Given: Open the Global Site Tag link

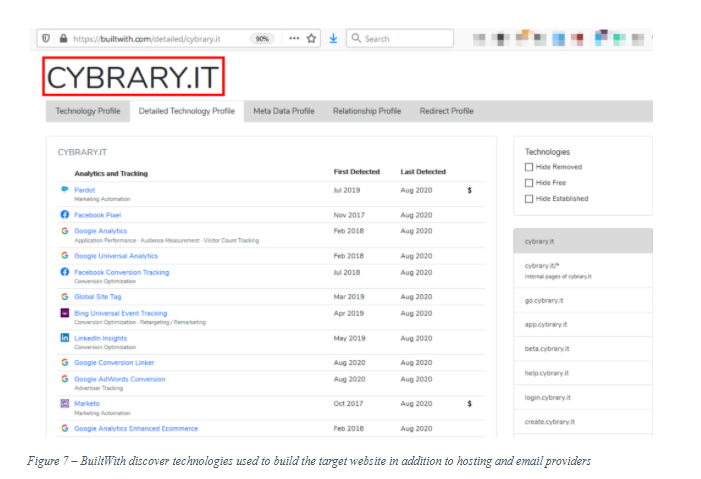Looking at the screenshot, I should pyautogui.click(x=97, y=297).
